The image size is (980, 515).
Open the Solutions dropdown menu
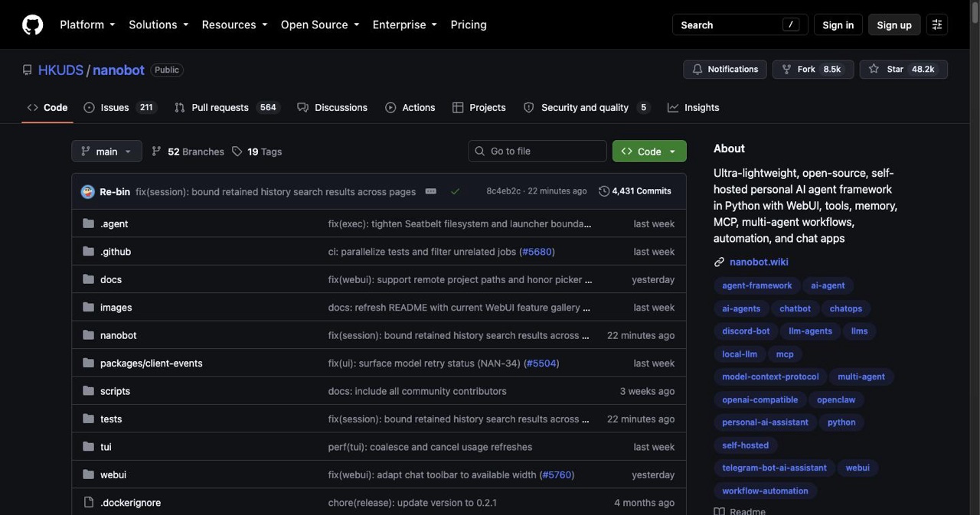coord(158,24)
